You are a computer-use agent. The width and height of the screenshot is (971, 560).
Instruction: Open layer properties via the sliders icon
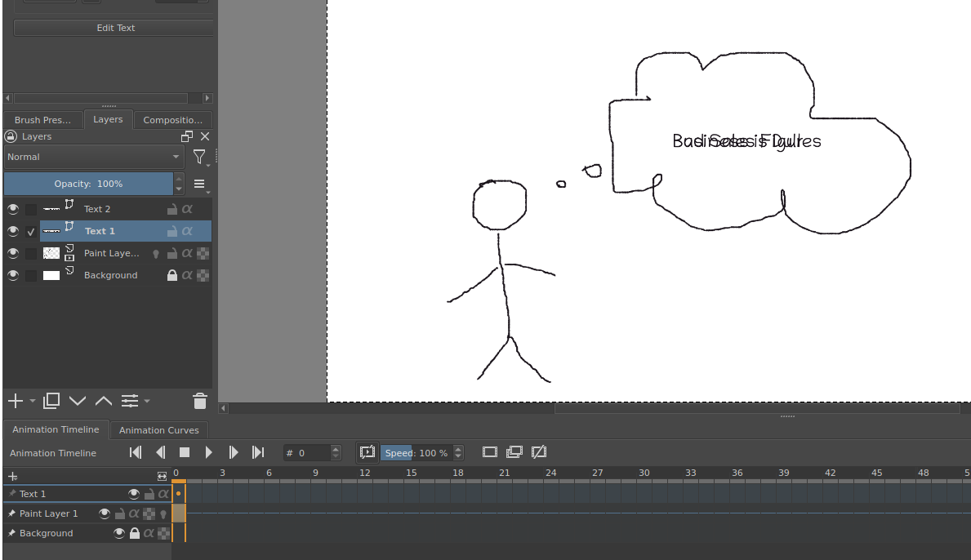click(x=129, y=401)
